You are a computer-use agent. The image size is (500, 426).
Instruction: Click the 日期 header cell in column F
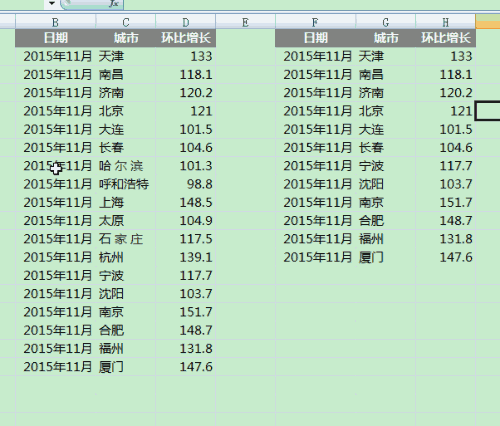pos(315,38)
